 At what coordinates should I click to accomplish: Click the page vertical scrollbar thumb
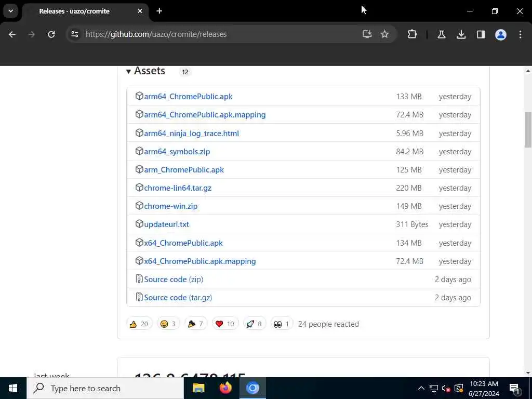click(x=528, y=130)
